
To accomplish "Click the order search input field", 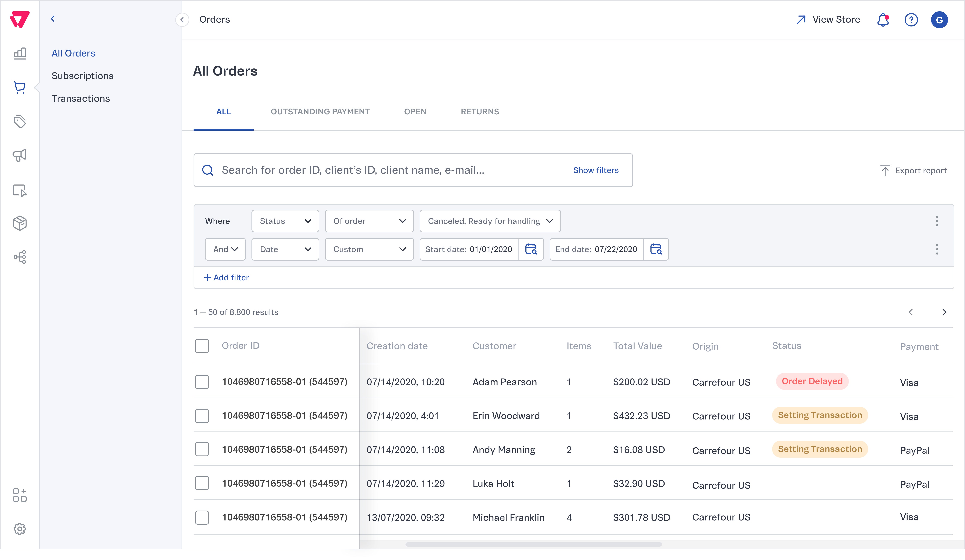I will (383, 170).
